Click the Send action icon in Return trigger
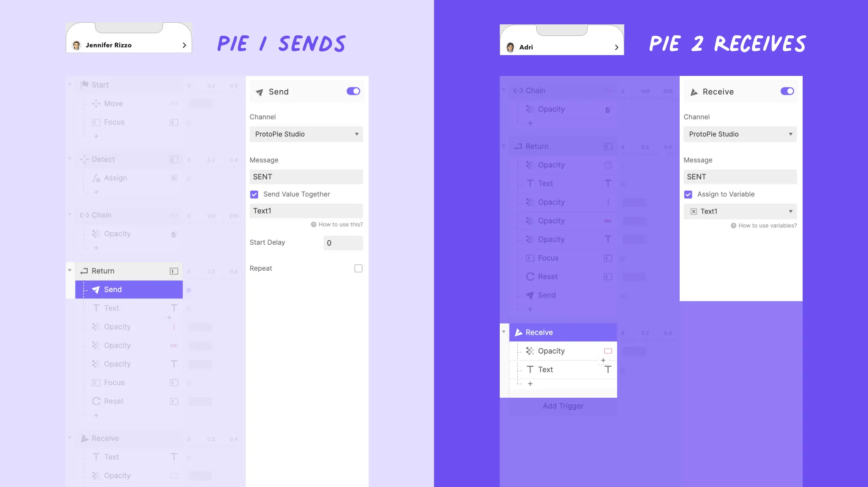The height and width of the screenshot is (487, 868). pyautogui.click(x=95, y=289)
